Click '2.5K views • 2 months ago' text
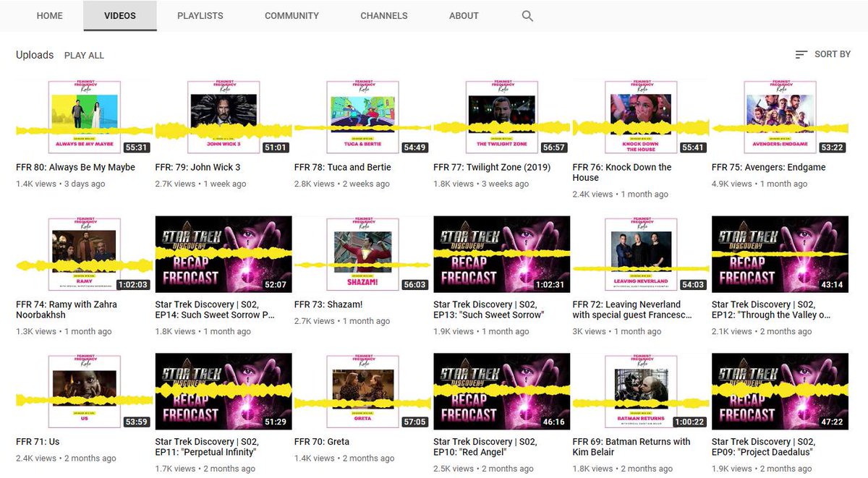Viewport: 868px width, 478px height. (483, 469)
